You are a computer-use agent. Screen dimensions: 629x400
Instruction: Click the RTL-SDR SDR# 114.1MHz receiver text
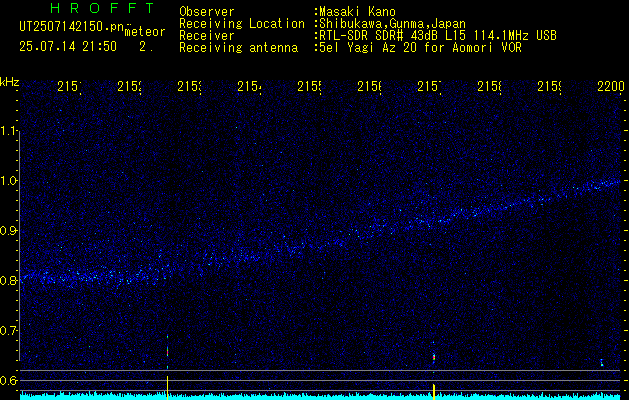tap(438, 36)
